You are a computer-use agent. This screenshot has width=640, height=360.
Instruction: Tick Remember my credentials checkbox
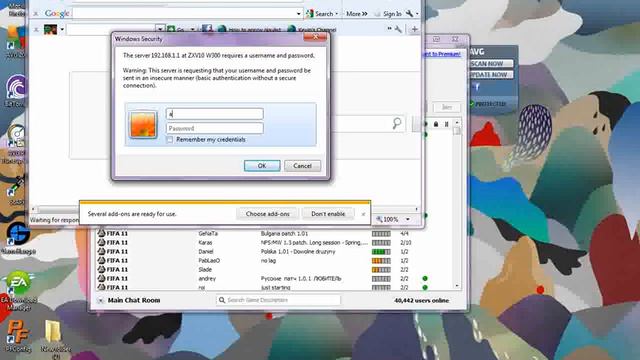tap(170, 140)
